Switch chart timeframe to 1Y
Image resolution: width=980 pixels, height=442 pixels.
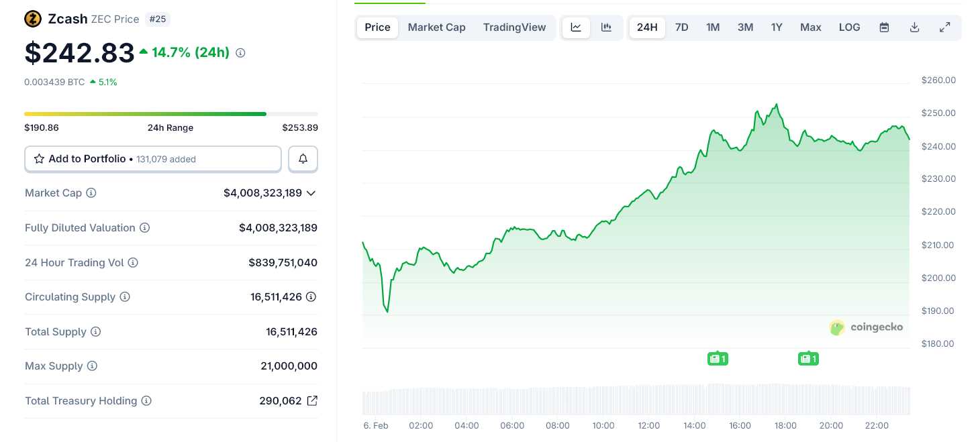pos(777,27)
